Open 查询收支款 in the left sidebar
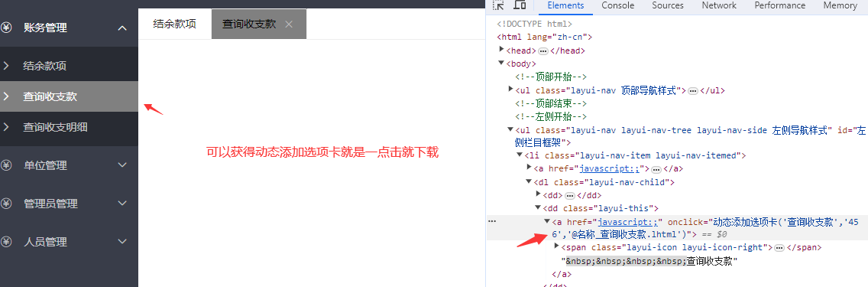The width and height of the screenshot is (868, 287). click(x=69, y=96)
